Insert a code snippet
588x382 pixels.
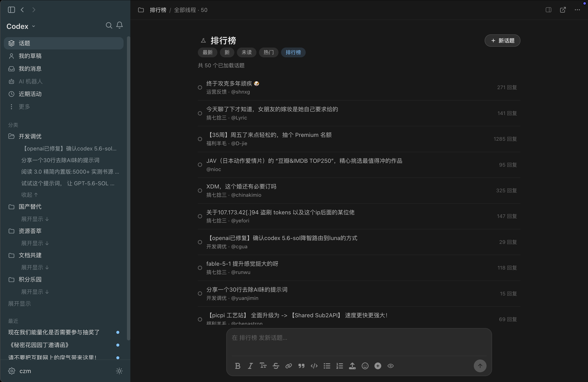314,366
